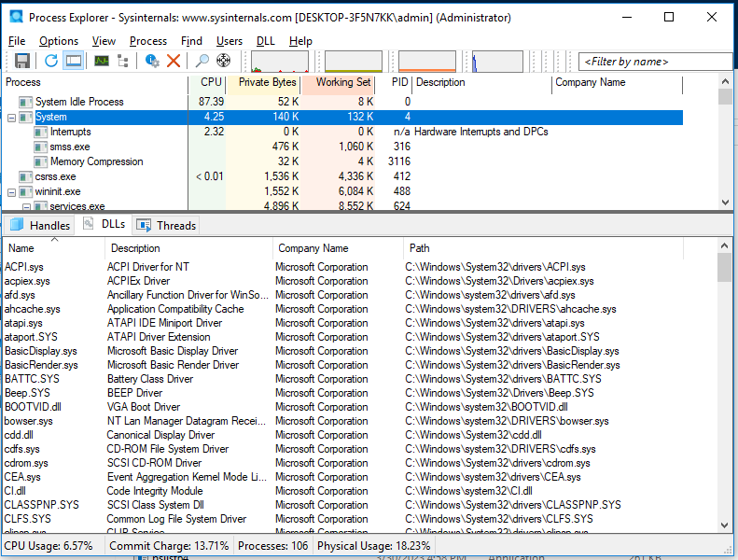
Task: Click Physical Usage in the status bar
Action: (374, 546)
